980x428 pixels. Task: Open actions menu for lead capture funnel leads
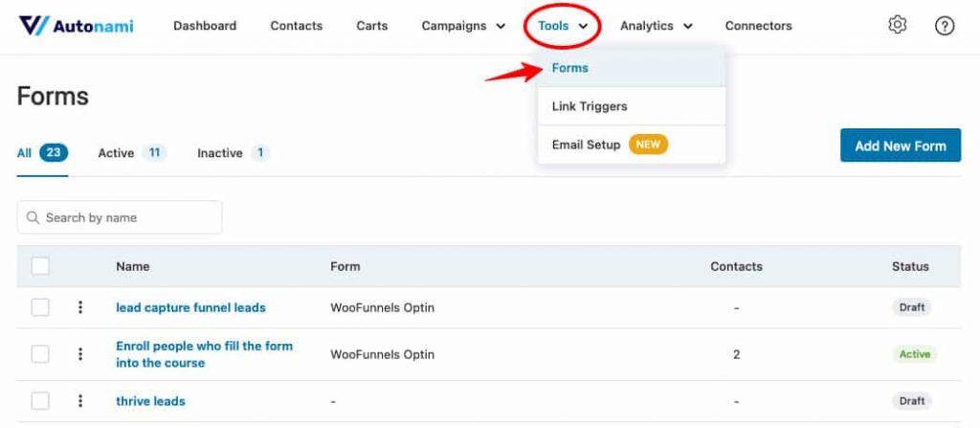point(80,307)
